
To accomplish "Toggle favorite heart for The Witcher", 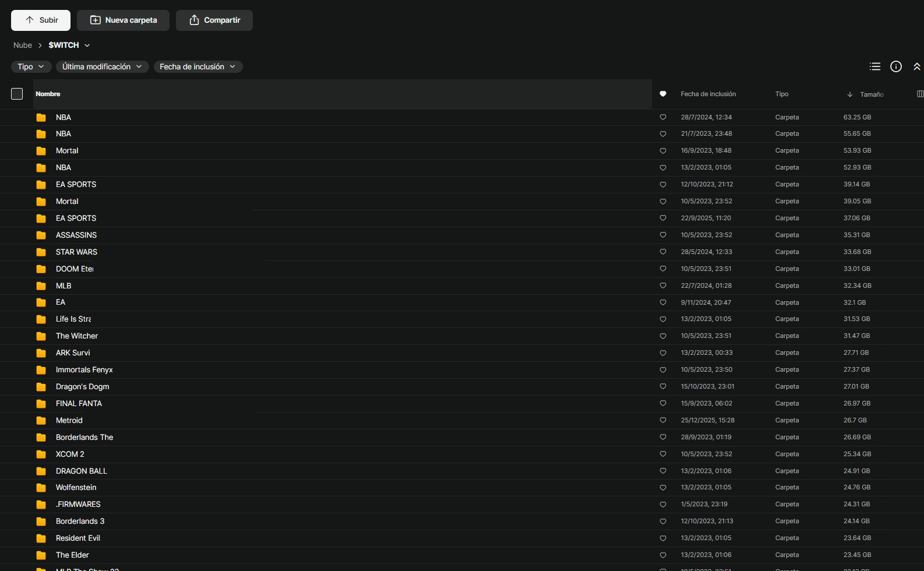I will (x=662, y=336).
